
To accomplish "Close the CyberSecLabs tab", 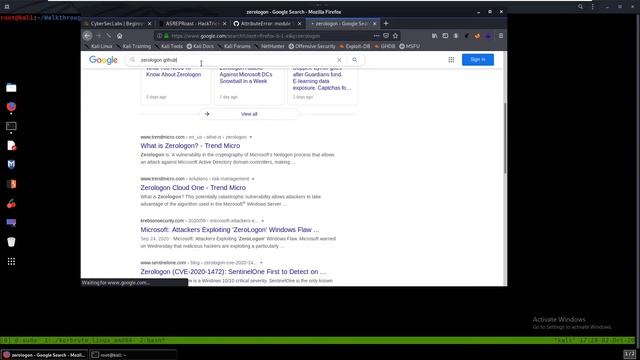I will 149,24.
